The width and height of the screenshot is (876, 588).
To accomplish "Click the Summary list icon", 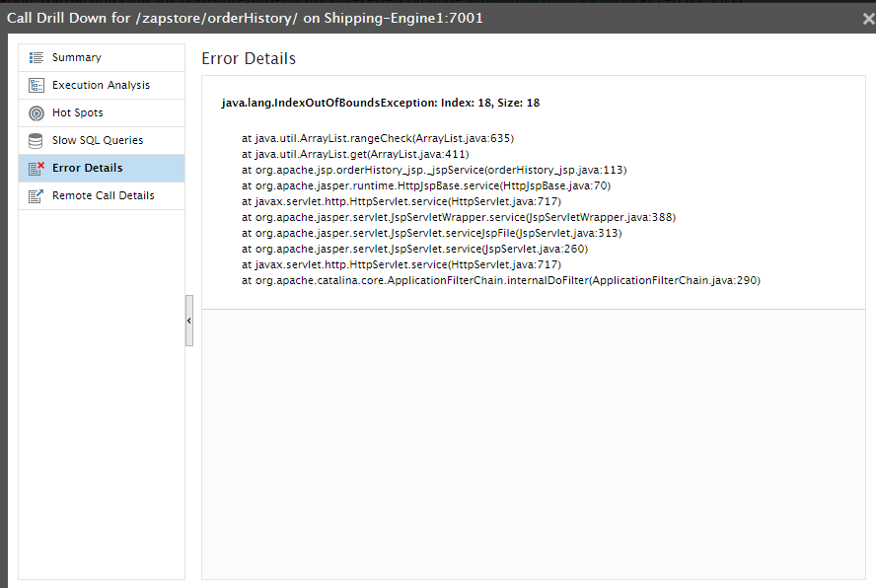I will (x=36, y=57).
